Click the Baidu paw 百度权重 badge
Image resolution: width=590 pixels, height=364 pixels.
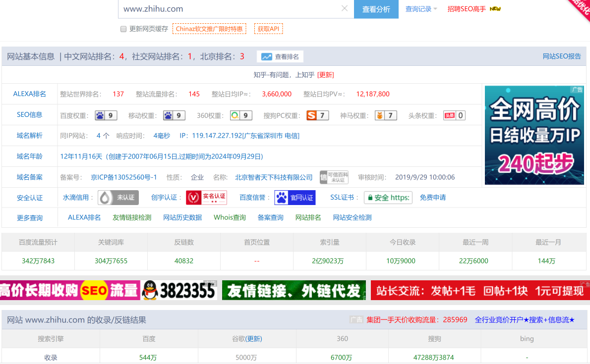[x=106, y=115]
